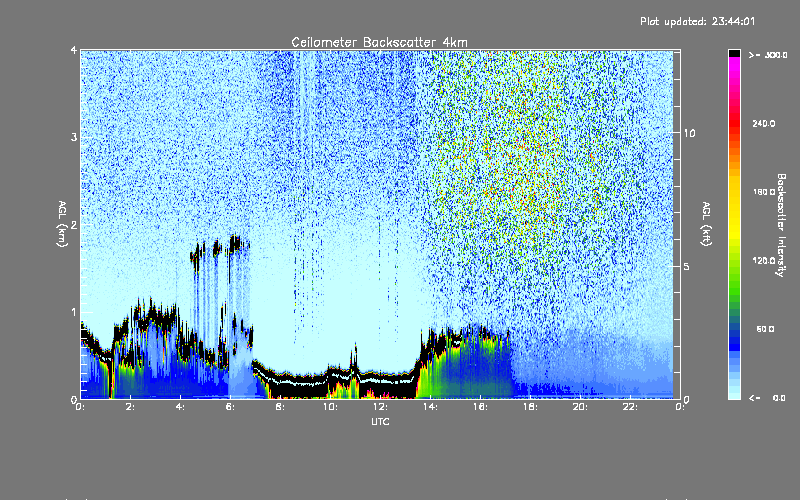800x500 pixels.
Task: Click the '20:' hour label on time axis
Action: [580, 407]
